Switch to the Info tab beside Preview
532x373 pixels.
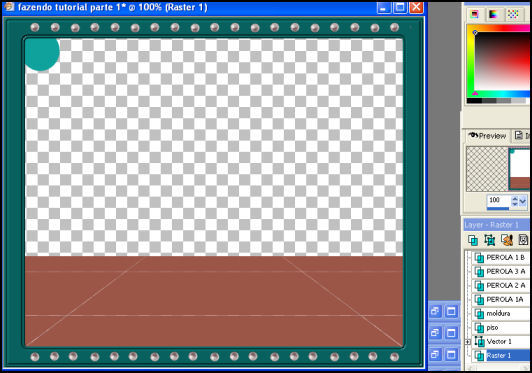pos(522,136)
